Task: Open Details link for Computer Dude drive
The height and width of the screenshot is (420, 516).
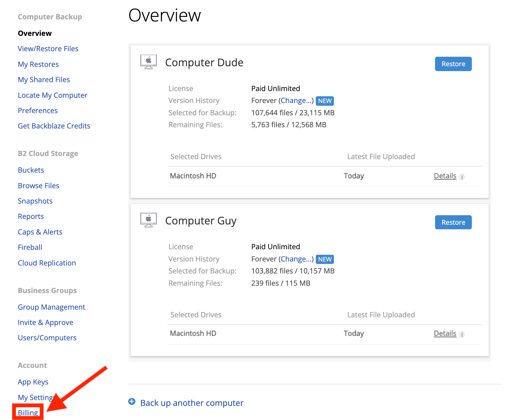Action: (x=445, y=176)
